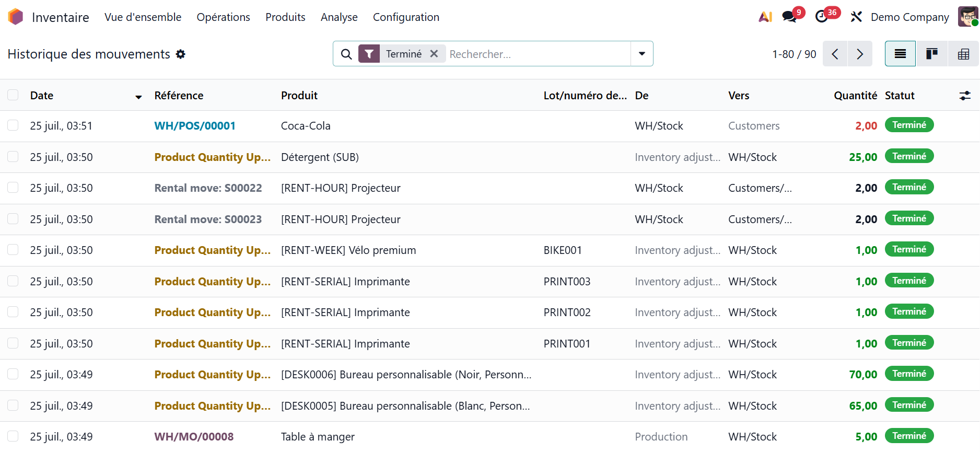Open the Analyse menu

pos(339,17)
